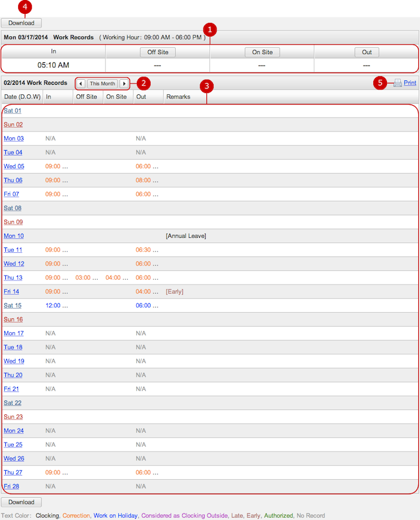Open Tue 18 date link

click(13, 348)
